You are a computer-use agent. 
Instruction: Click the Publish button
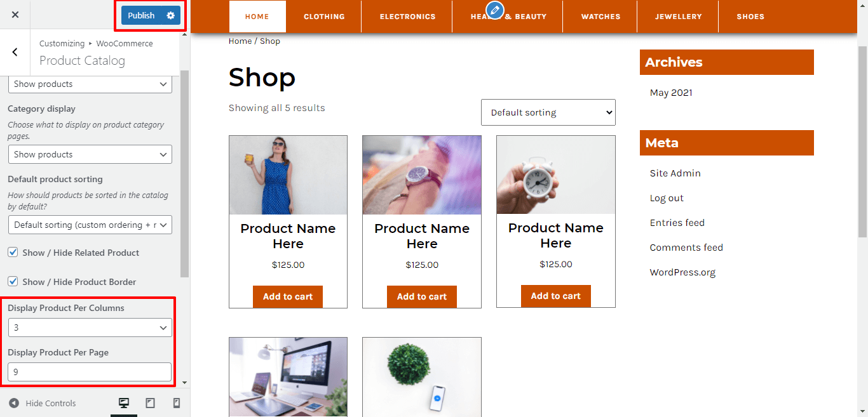141,15
